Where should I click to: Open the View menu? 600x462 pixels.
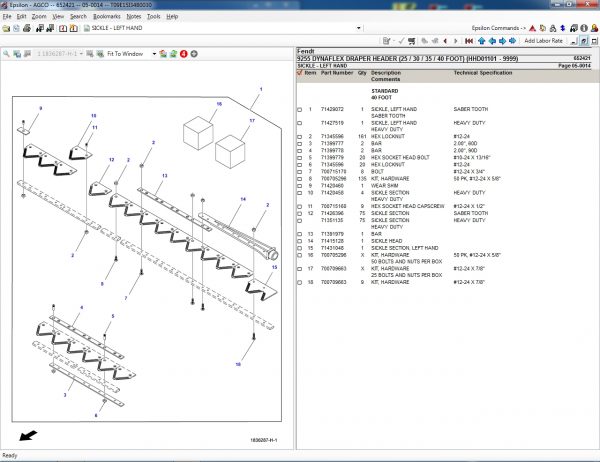pyautogui.click(x=58, y=16)
